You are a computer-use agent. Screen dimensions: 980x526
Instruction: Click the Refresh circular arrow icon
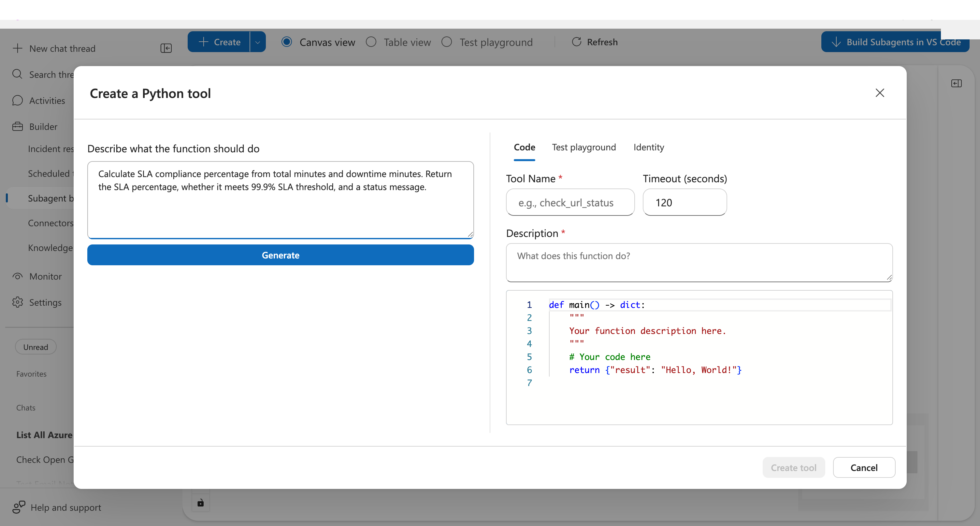[x=576, y=42]
